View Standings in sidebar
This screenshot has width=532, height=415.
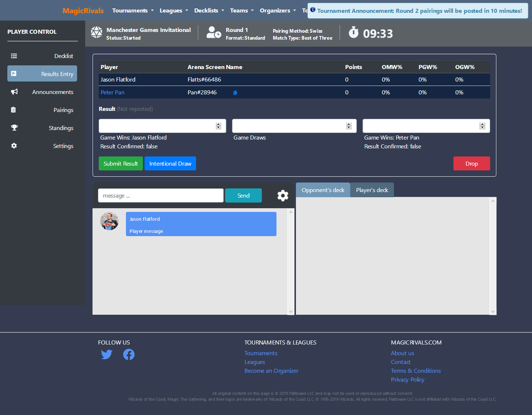[42, 128]
